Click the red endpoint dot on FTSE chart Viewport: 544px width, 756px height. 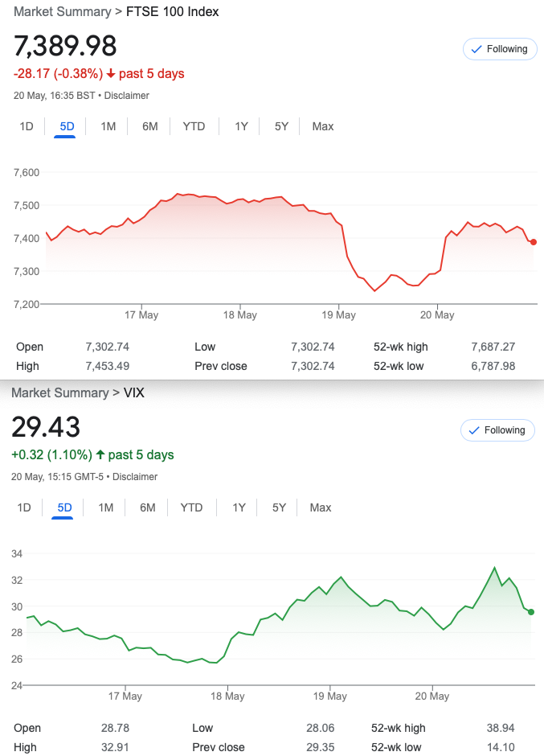point(533,242)
